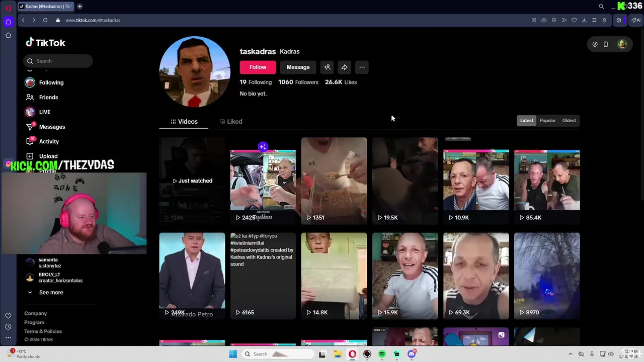The image size is (644, 362).
Task: Click the 1060 Followers count
Action: point(298,82)
